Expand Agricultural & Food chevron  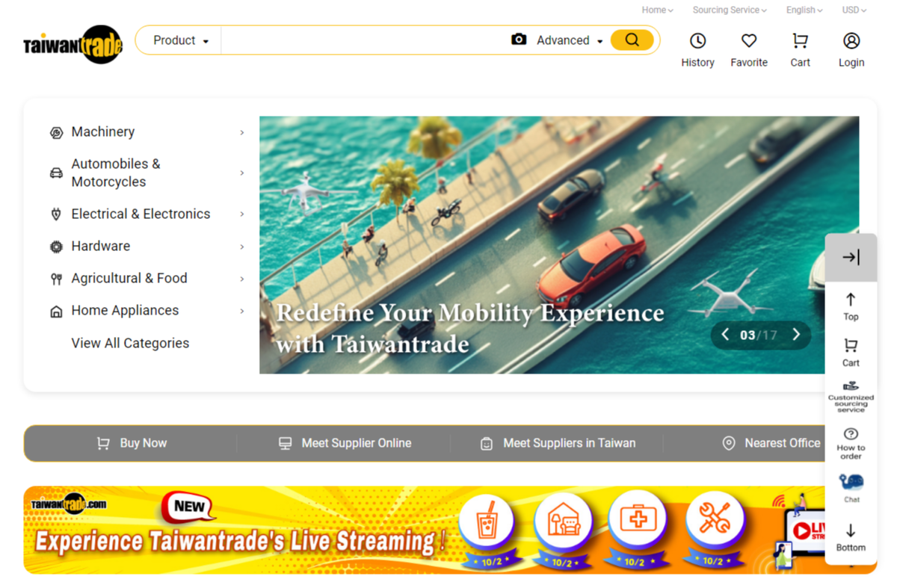[x=241, y=279]
